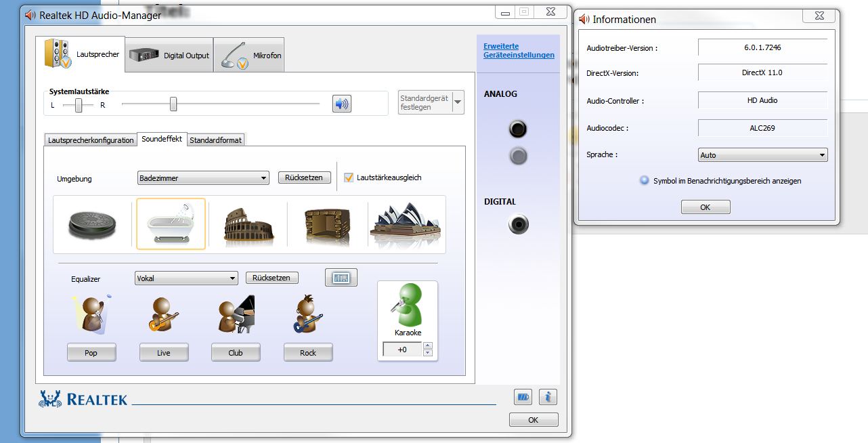Click the digital output jack icon
This screenshot has height=443, width=868.
click(518, 224)
